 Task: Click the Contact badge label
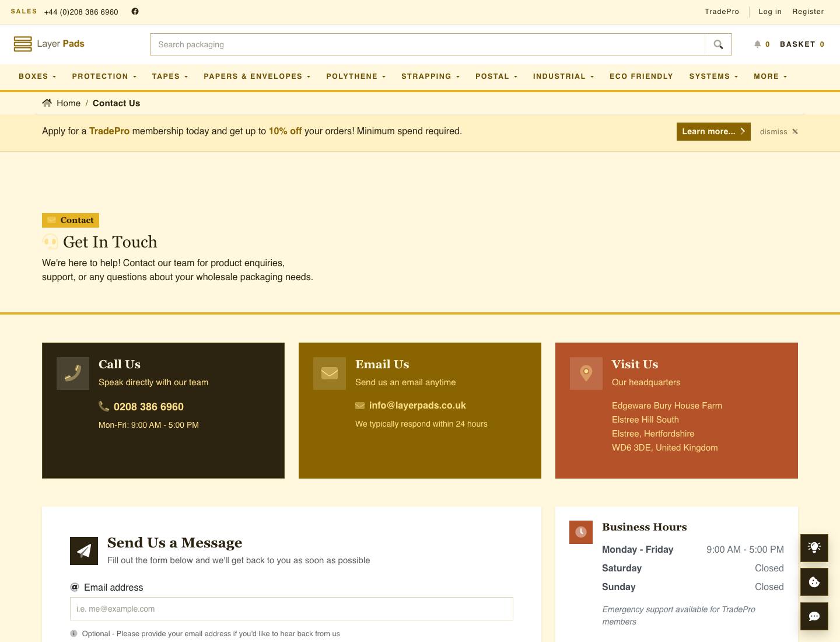(x=71, y=220)
